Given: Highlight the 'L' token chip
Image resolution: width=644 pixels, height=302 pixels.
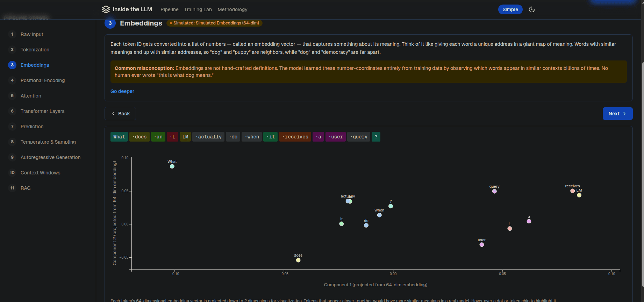Looking at the screenshot, I should pyautogui.click(x=172, y=137).
